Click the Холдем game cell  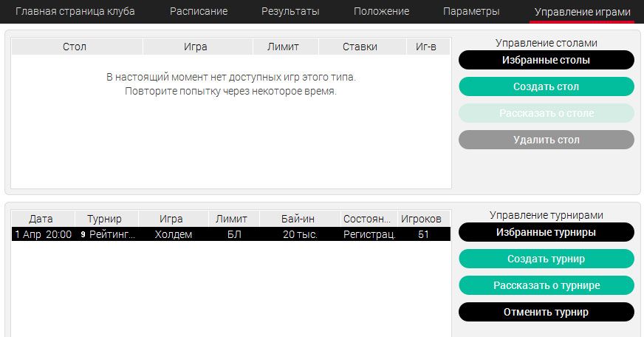click(174, 234)
